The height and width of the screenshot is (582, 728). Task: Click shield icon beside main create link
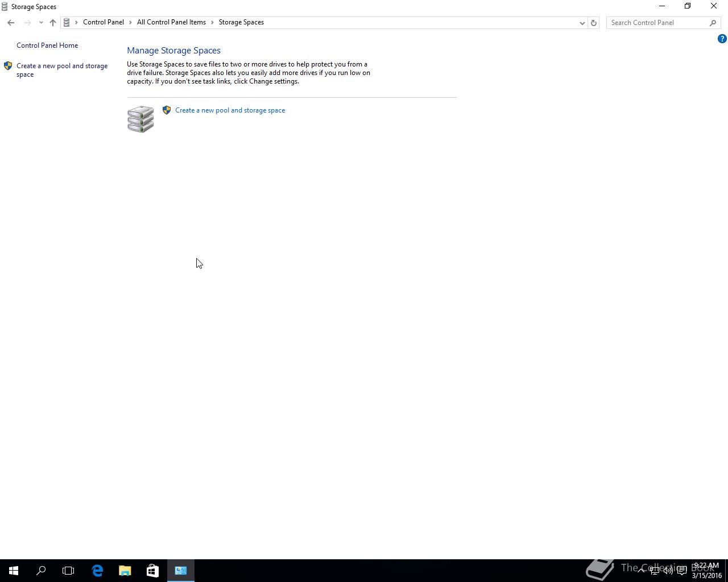pos(167,110)
